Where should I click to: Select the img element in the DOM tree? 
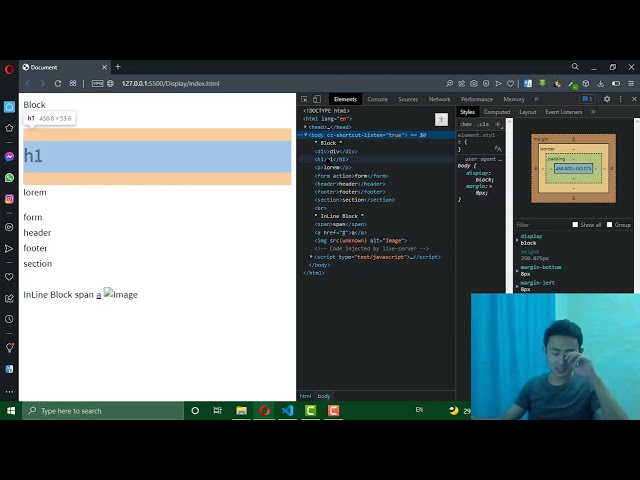[361, 241]
